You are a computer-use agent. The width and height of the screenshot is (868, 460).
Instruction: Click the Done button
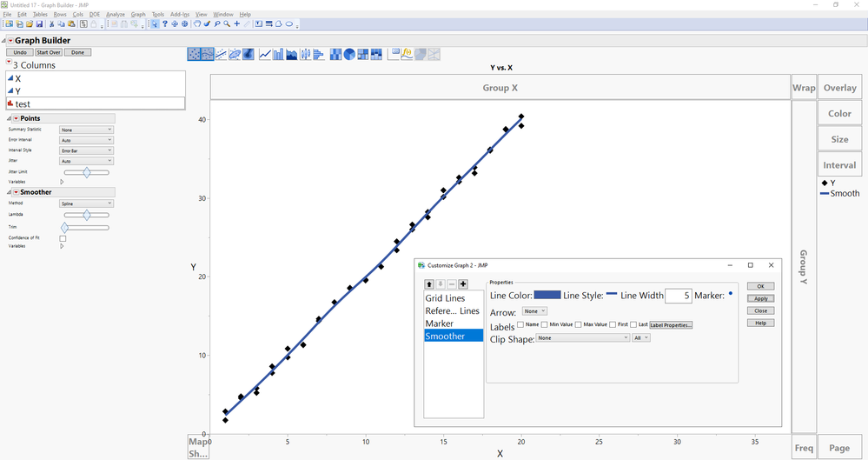point(77,52)
